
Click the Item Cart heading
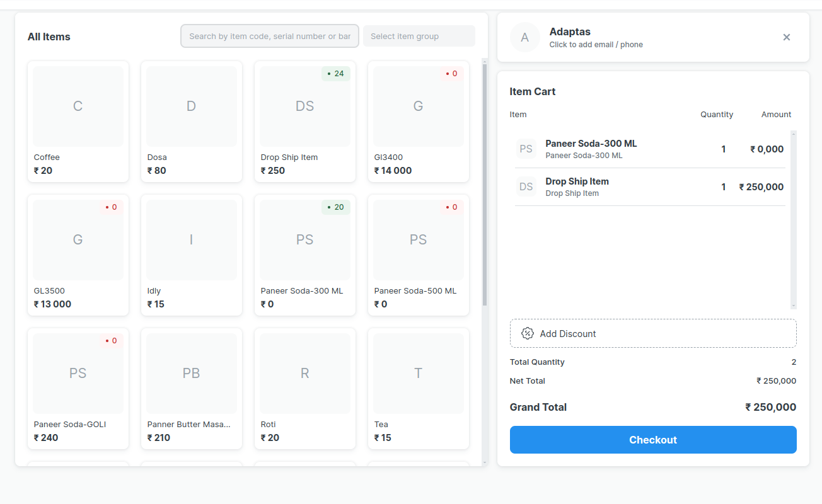(533, 91)
